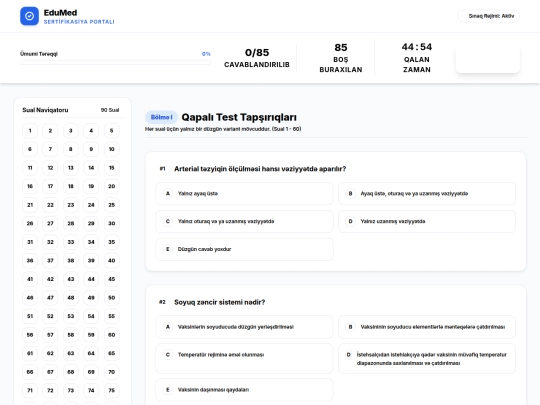Click the Ümumi Tərəqqi progress bar
The height and width of the screenshot is (405, 540).
(115, 63)
